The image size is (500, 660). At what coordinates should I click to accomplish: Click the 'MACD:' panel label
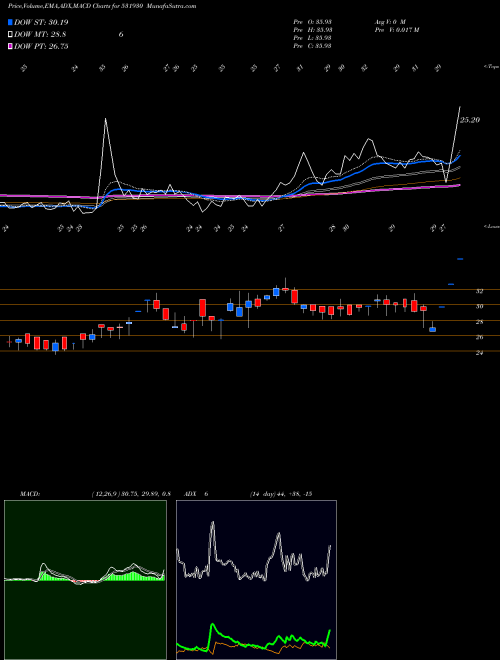tap(29, 494)
